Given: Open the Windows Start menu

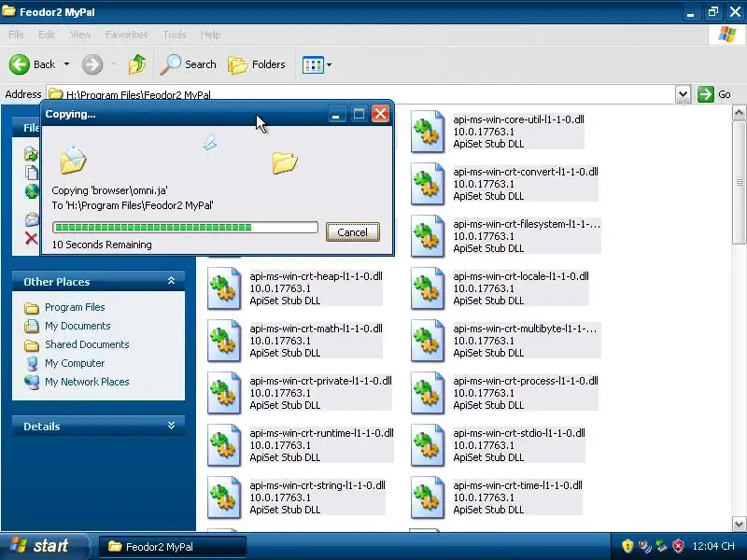Looking at the screenshot, I should point(44,546).
